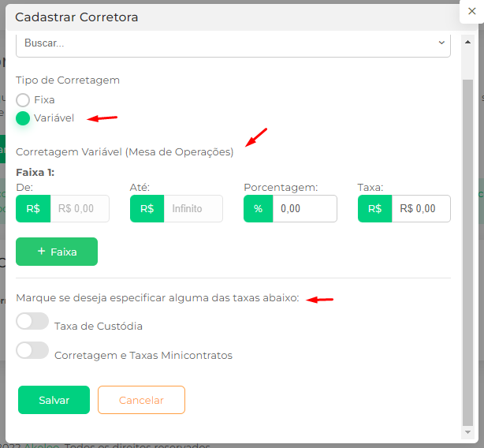Image resolution: width=484 pixels, height=448 pixels.
Task: Close the Cadastrar Corretora dialog
Action: pyautogui.click(x=471, y=11)
